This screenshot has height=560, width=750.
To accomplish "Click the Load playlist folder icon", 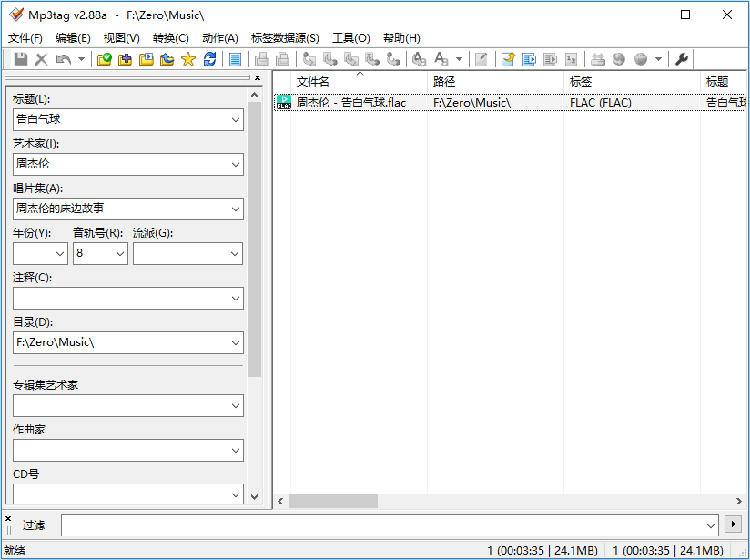I will [x=147, y=59].
